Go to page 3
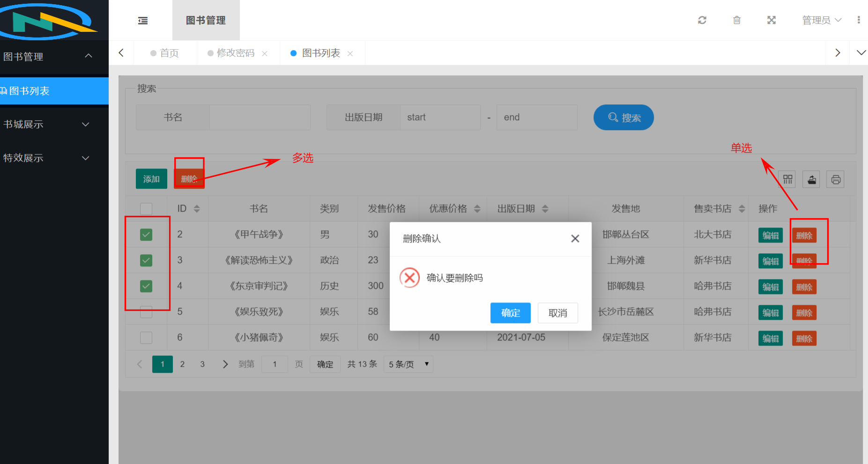Viewport: 868px width, 464px height. [202, 364]
